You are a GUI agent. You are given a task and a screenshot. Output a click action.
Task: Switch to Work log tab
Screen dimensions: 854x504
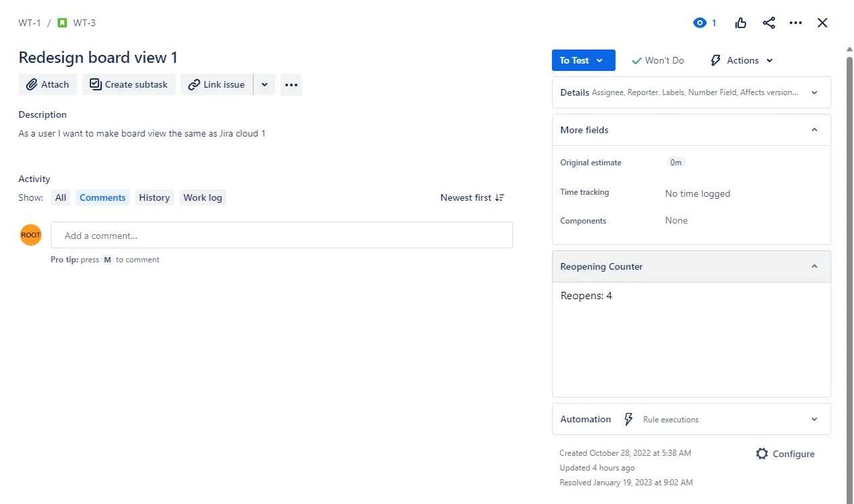click(203, 197)
